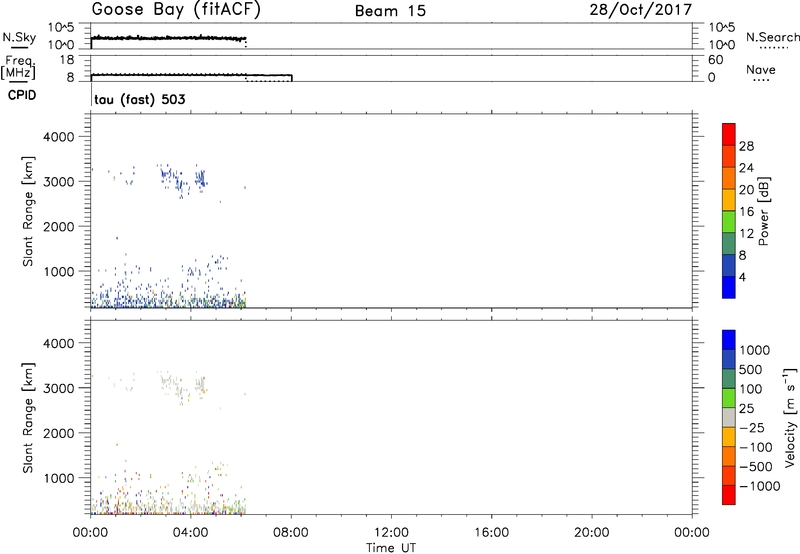
Task: Click the 'CPID' label
Action: (x=22, y=95)
